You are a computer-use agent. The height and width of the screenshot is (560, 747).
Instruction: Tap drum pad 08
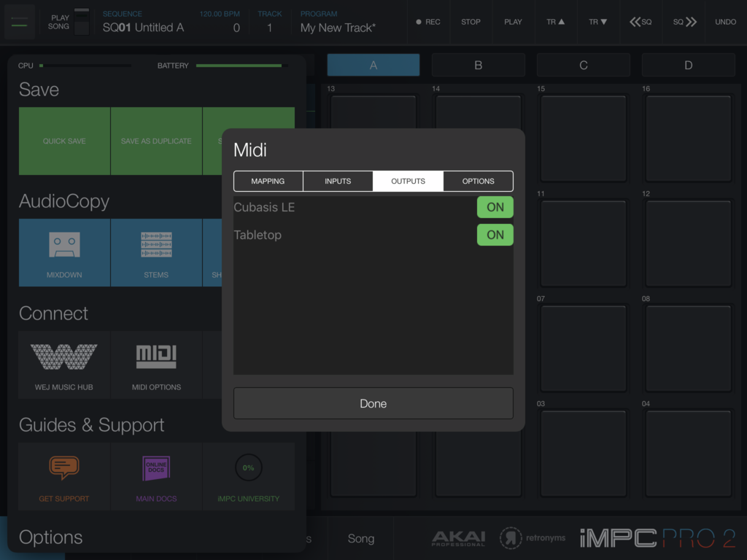689,349
